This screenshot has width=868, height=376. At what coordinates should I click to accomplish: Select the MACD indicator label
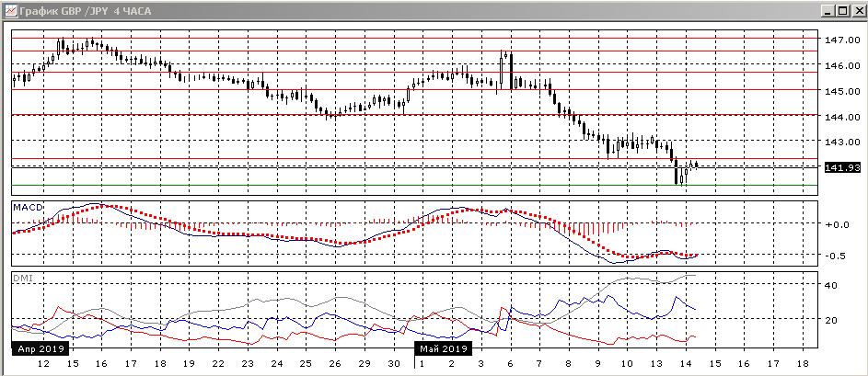(28, 208)
